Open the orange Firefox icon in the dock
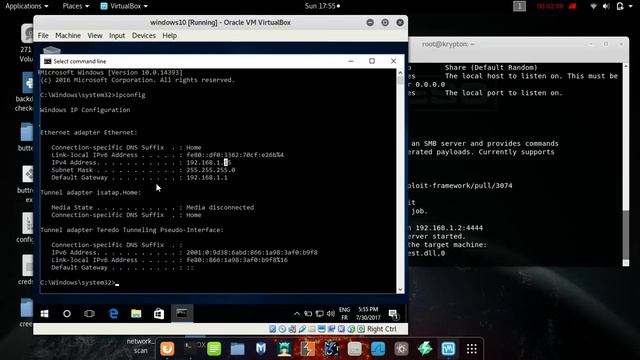 (x=167, y=349)
